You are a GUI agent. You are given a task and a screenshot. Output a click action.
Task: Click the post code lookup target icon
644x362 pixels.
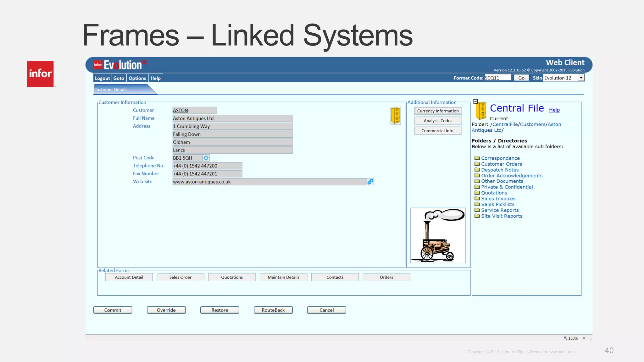206,158
